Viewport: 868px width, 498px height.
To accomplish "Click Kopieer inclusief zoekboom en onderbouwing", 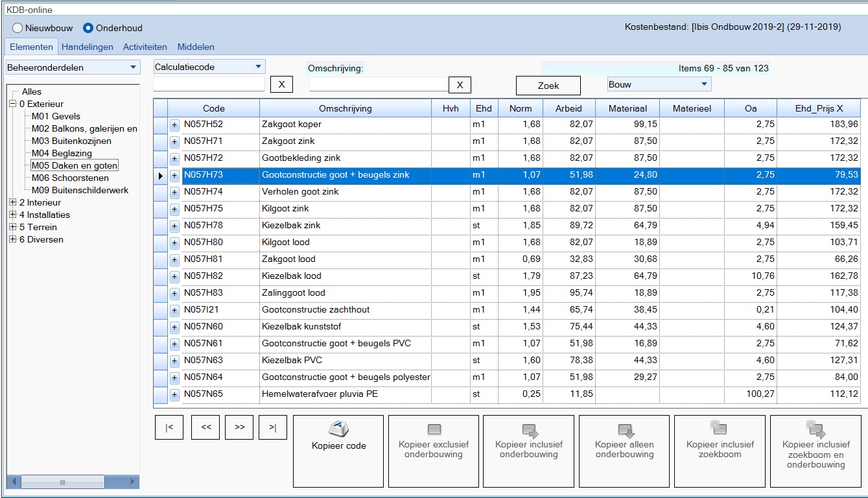I will pyautogui.click(x=816, y=451).
